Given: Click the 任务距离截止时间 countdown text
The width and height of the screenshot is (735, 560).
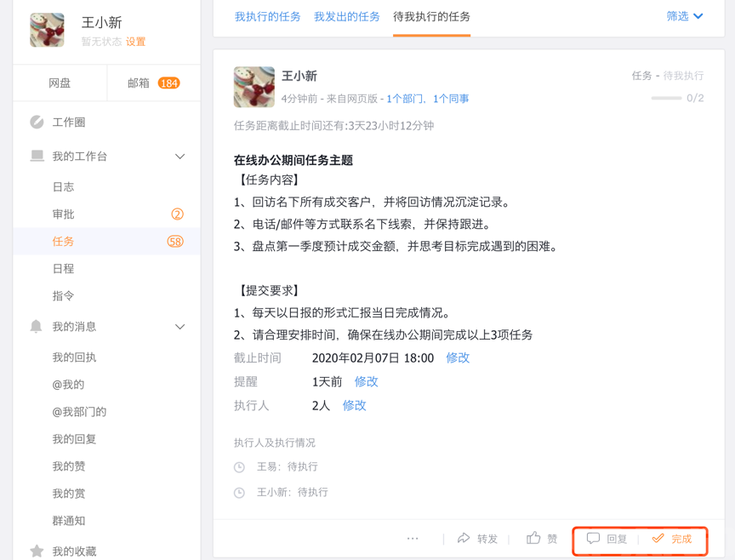Looking at the screenshot, I should [333, 126].
